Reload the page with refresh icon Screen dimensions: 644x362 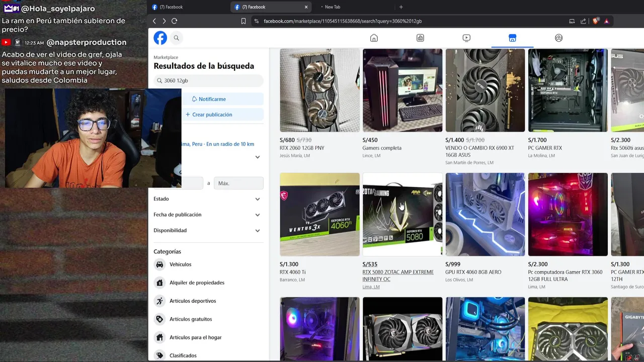click(174, 21)
